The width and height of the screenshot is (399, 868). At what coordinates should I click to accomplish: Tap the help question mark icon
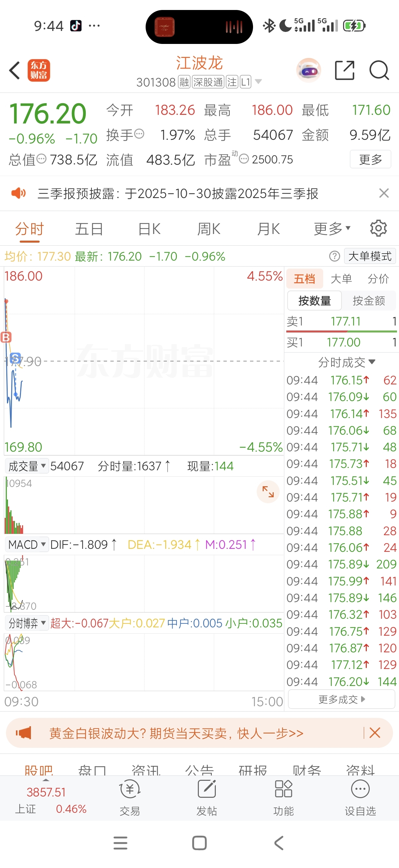334,256
